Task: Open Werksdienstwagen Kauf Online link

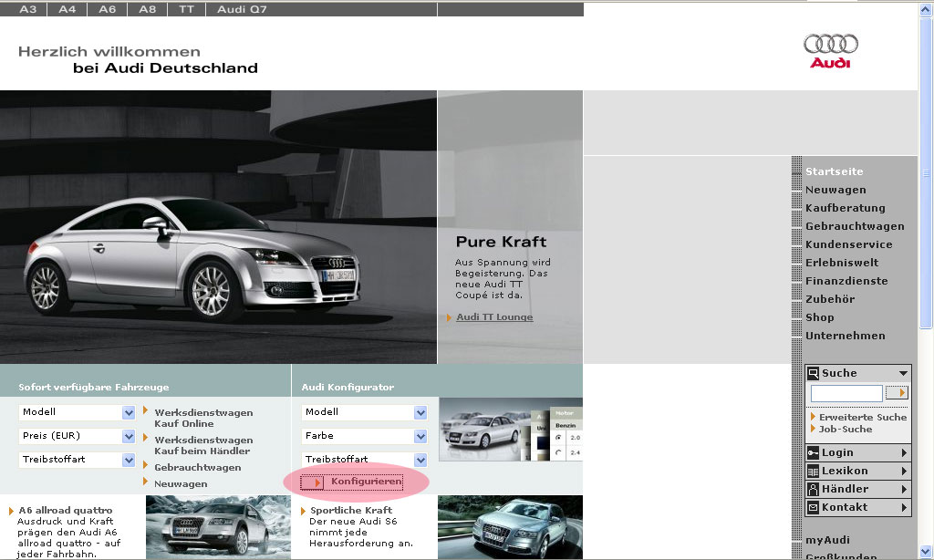Action: (x=203, y=419)
